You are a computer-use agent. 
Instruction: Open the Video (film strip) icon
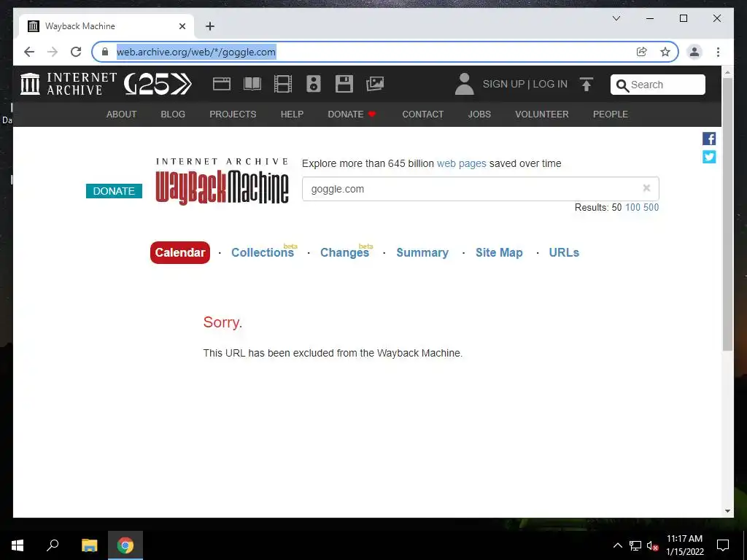coord(283,84)
